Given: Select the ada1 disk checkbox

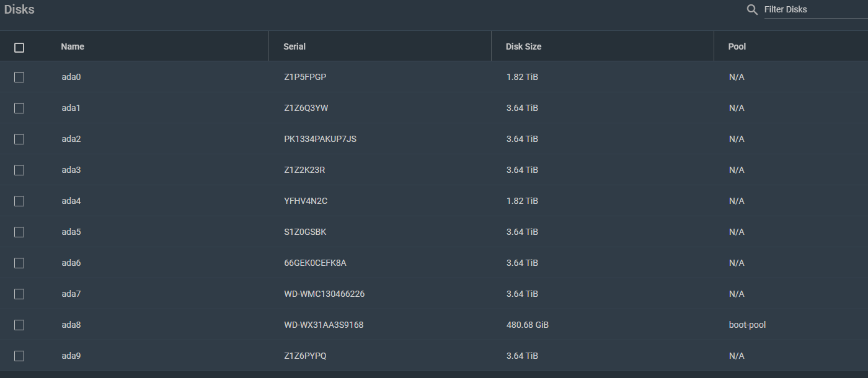Looking at the screenshot, I should coord(19,108).
